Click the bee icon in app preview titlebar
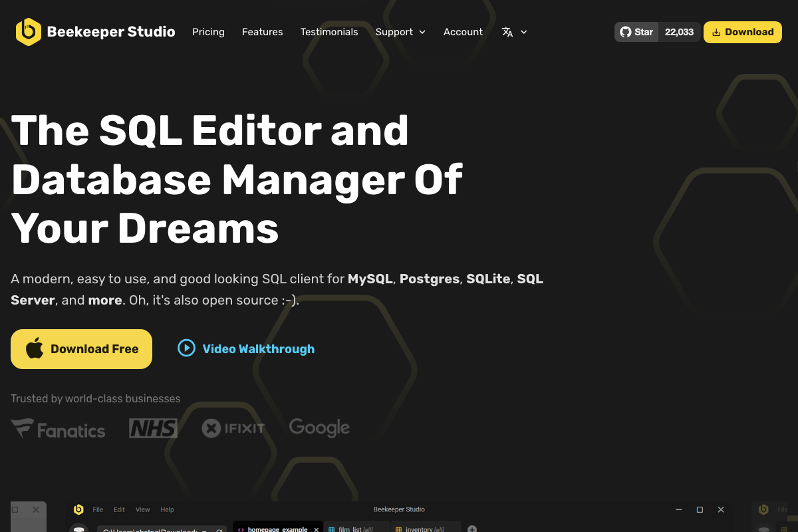This screenshot has width=798, height=532. pos(78,509)
